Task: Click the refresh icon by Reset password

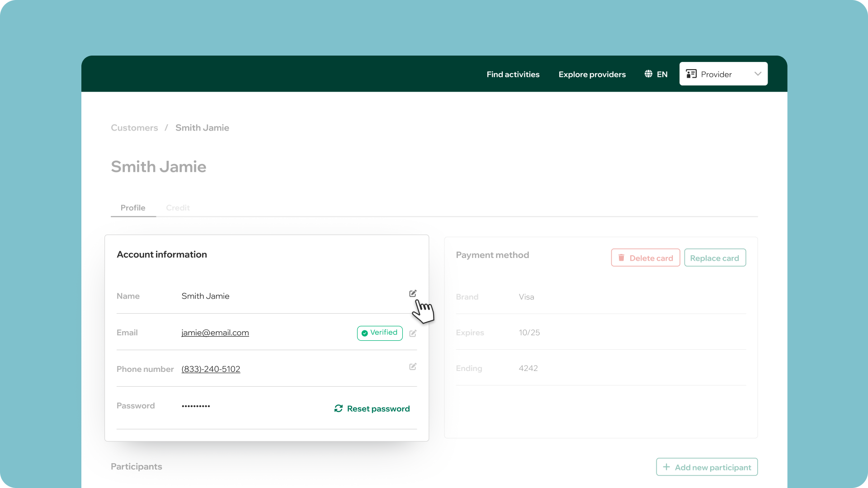Action: tap(338, 408)
